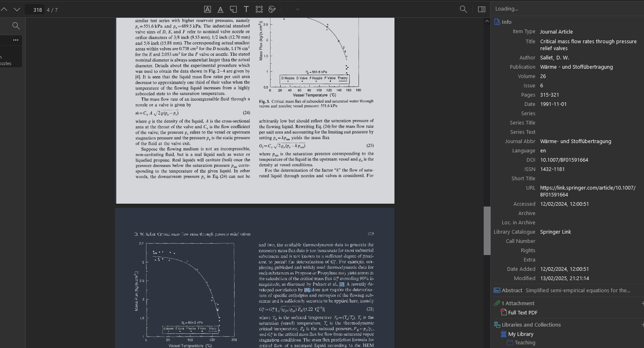Click the highlighted reference [8] in PDF
This screenshot has width=644, height=348.
click(x=307, y=290)
